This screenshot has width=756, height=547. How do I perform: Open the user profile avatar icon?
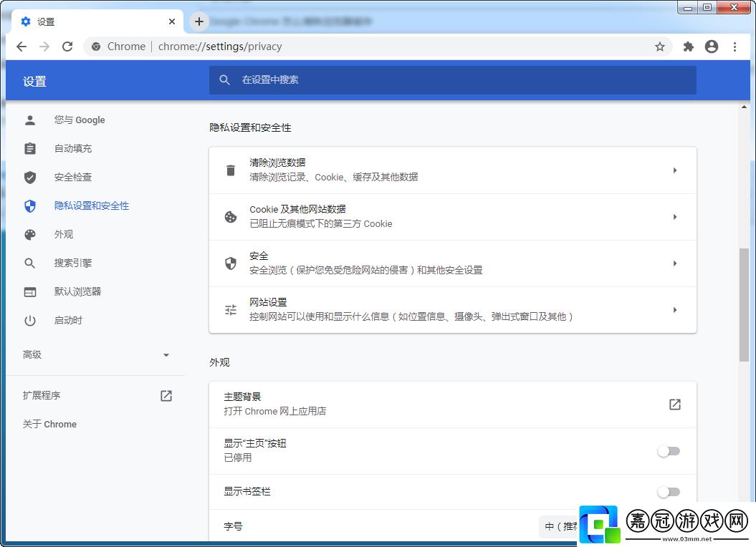(712, 47)
